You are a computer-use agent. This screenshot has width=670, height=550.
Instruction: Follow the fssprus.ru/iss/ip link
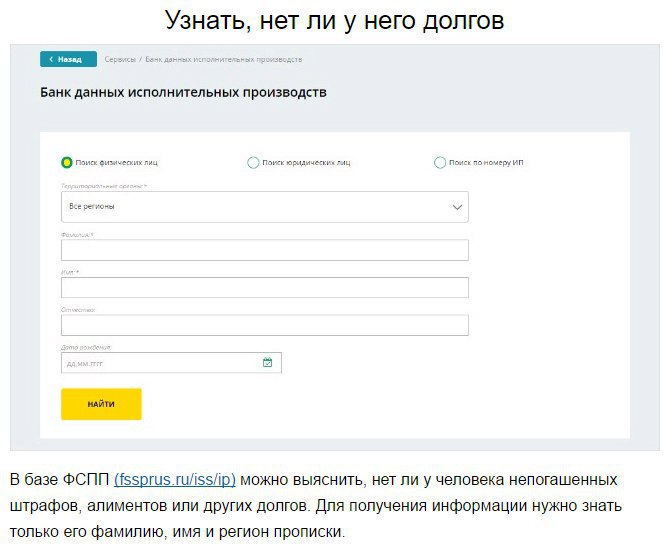click(x=174, y=480)
